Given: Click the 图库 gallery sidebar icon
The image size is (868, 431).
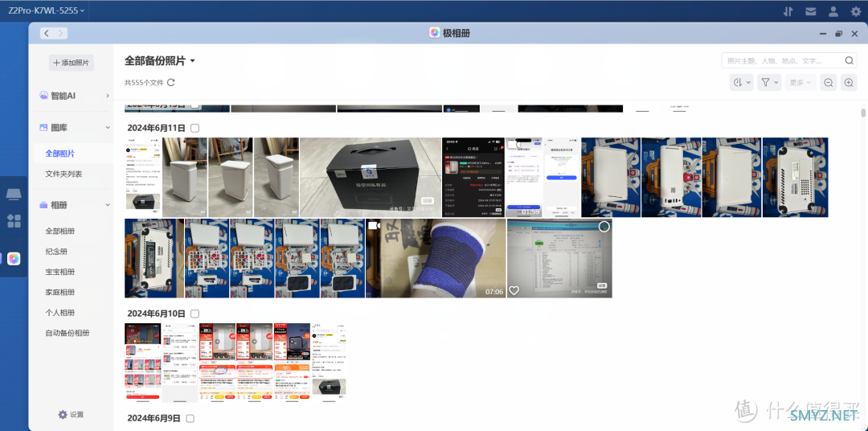Looking at the screenshot, I should coord(43,127).
